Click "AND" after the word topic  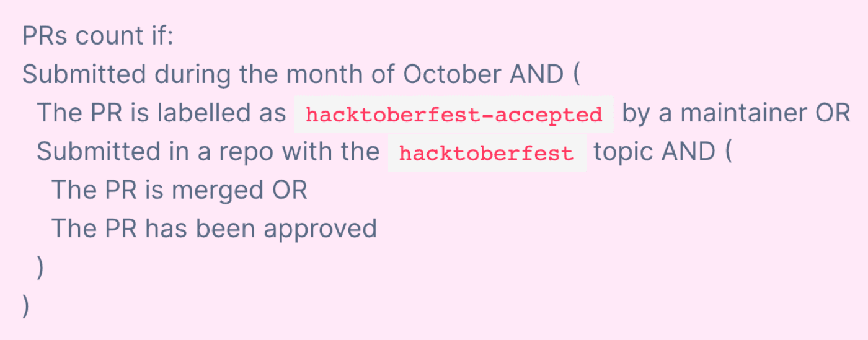(685, 152)
